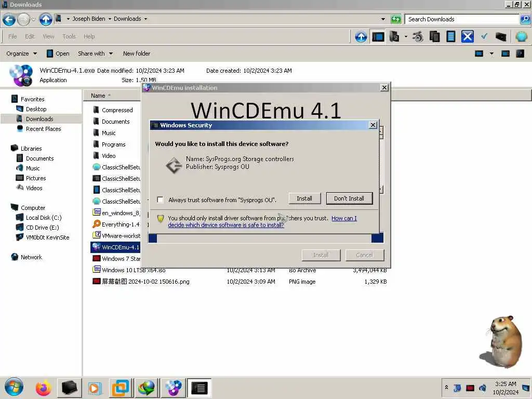Select Desktop under Favorites
The width and height of the screenshot is (532, 399).
(x=36, y=109)
